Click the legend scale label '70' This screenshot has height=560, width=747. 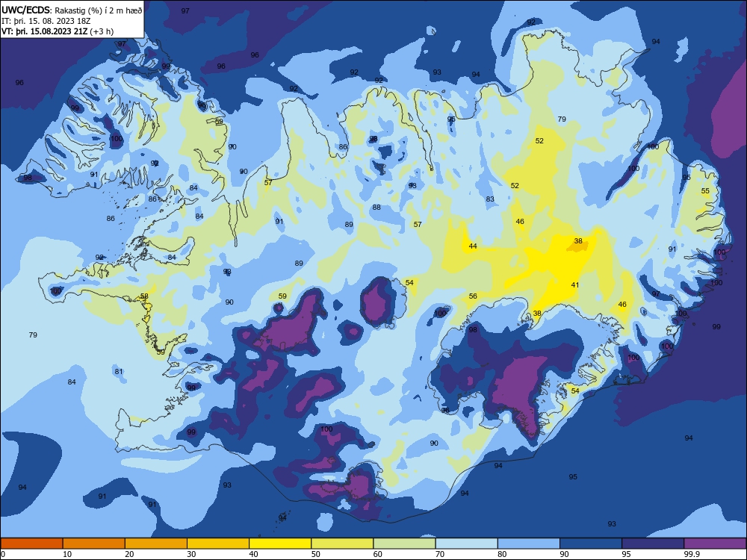(440, 554)
